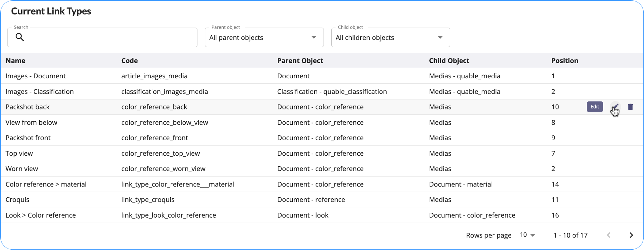Click the Worn view row
This screenshot has height=250, width=644.
point(22,169)
